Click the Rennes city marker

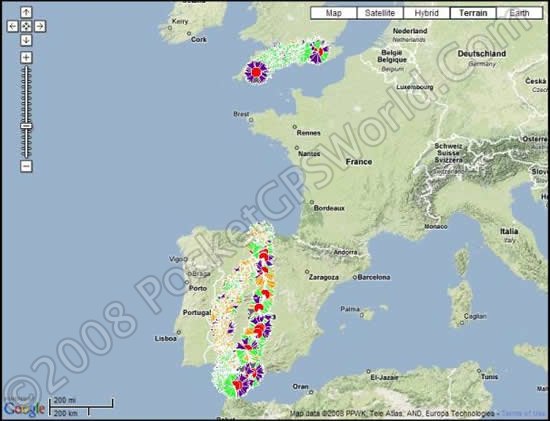[x=295, y=127]
